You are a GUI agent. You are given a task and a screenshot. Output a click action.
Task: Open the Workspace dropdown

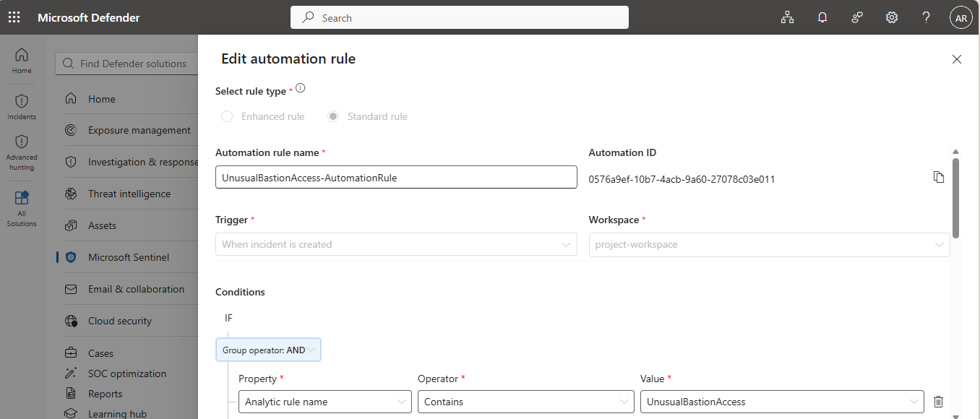pos(770,244)
